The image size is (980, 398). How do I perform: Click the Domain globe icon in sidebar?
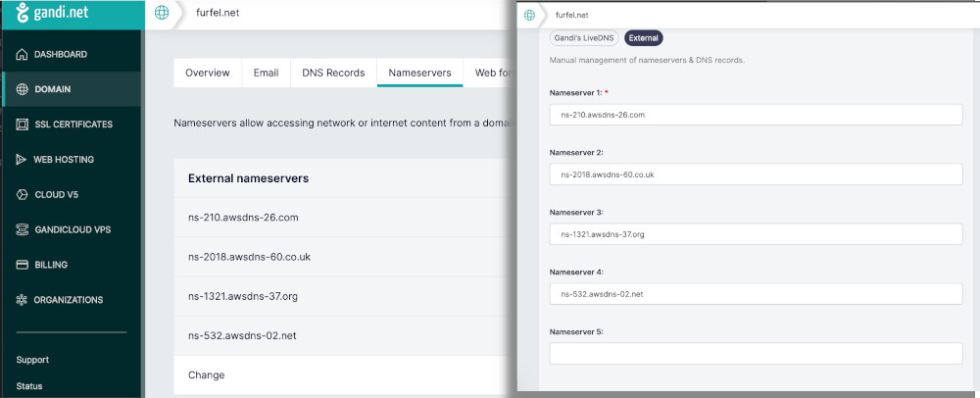click(23, 89)
